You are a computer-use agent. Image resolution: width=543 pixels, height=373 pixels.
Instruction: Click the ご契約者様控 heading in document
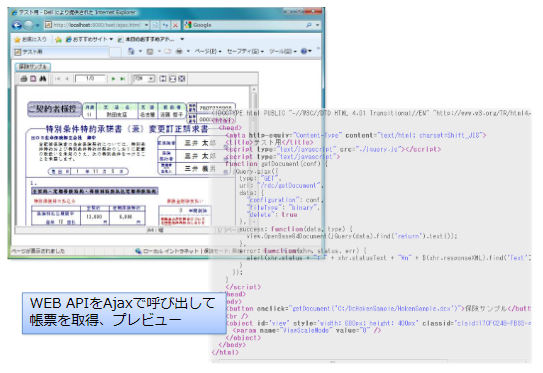pyautogui.click(x=54, y=109)
